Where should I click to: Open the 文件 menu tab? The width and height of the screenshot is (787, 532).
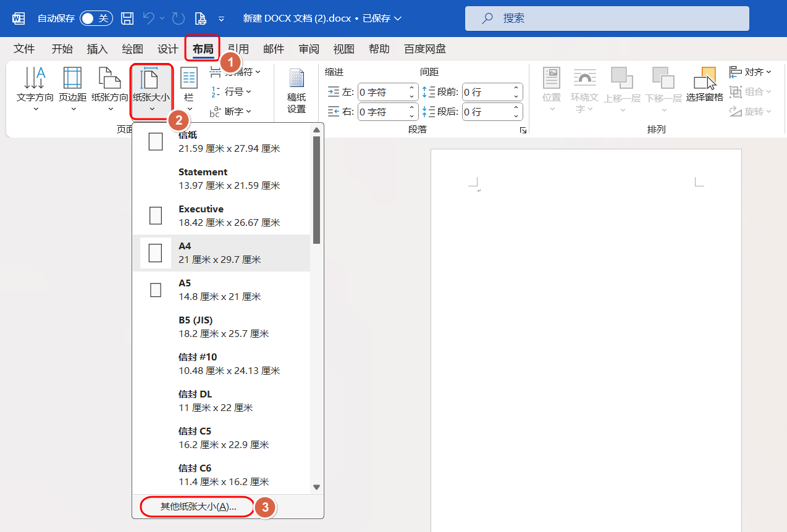pos(25,49)
